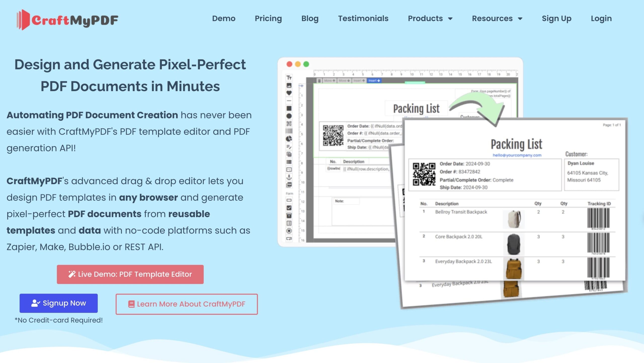Viewport: 644px width, 363px height.
Task: Pick the QR code tool icon
Action: click(x=289, y=124)
